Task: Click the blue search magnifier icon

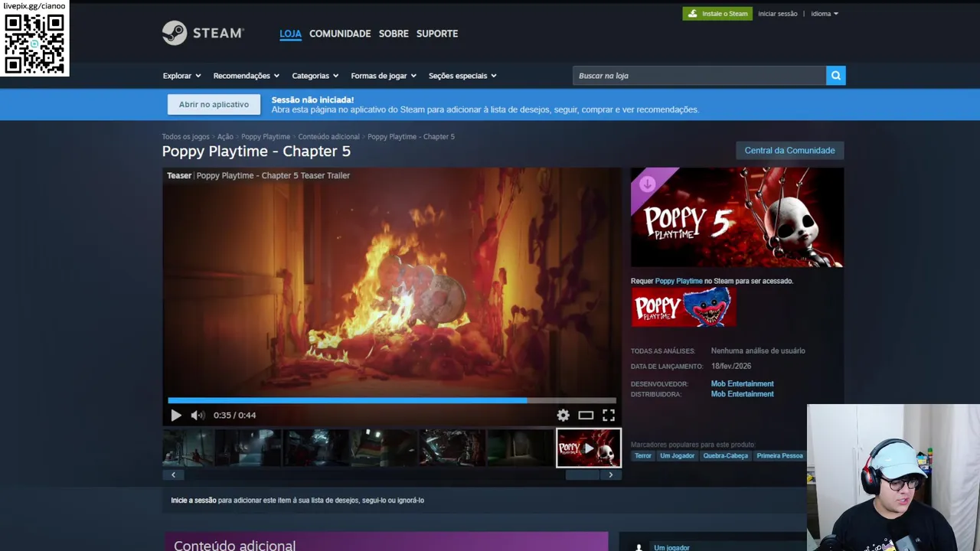Action: click(836, 76)
